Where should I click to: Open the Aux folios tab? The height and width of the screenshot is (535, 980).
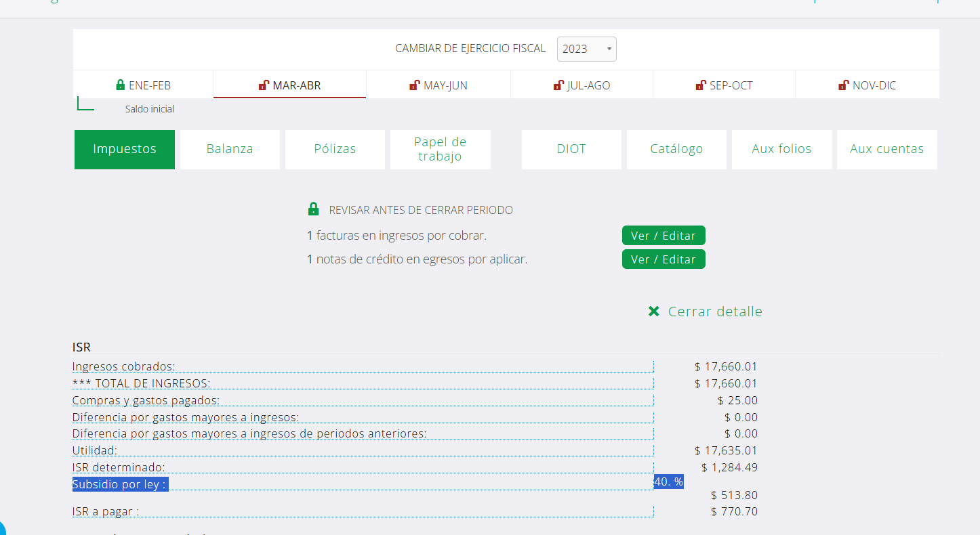tap(781, 149)
